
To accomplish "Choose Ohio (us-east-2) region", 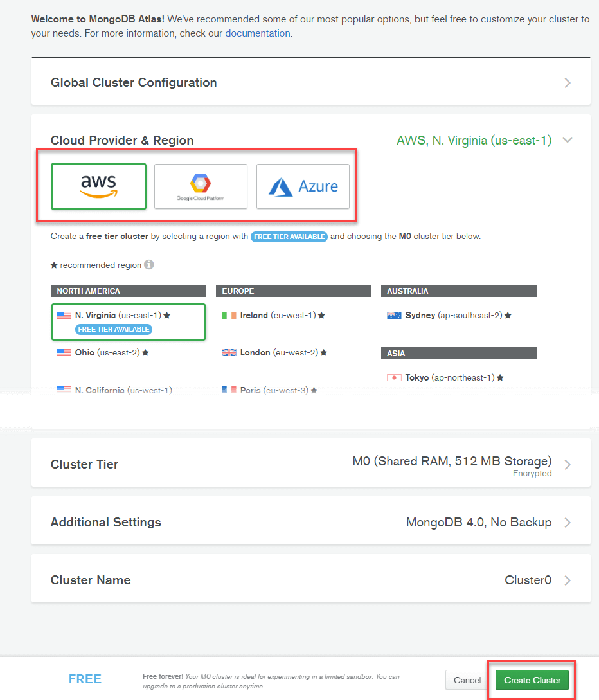I will pos(103,353).
